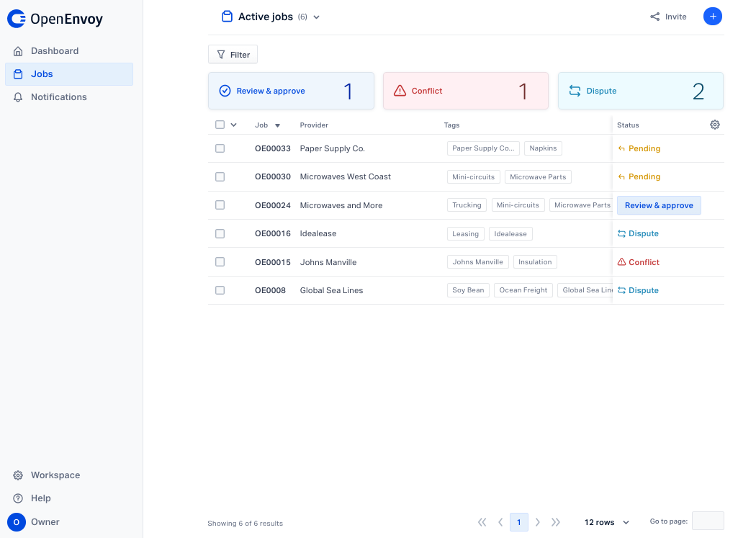Click the Notifications bell icon
The height and width of the screenshot is (538, 756).
pyautogui.click(x=18, y=97)
